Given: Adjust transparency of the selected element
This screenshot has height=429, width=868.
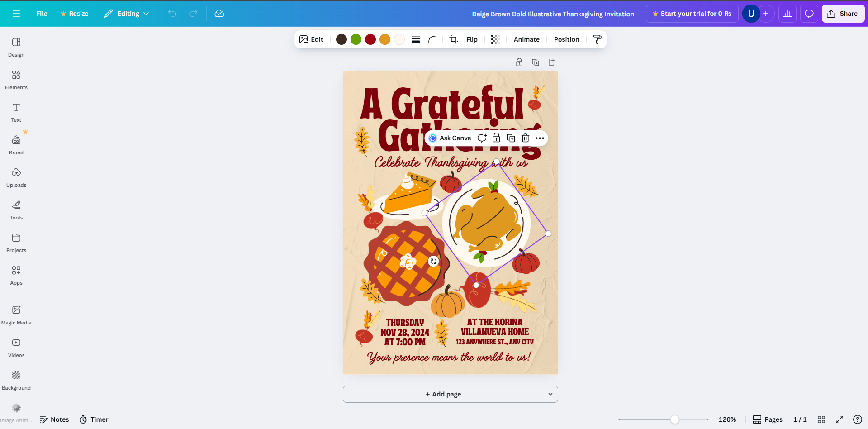Looking at the screenshot, I should 495,39.
